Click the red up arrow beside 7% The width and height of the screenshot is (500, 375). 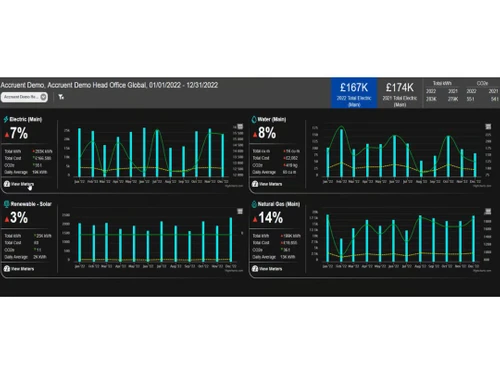7,135
